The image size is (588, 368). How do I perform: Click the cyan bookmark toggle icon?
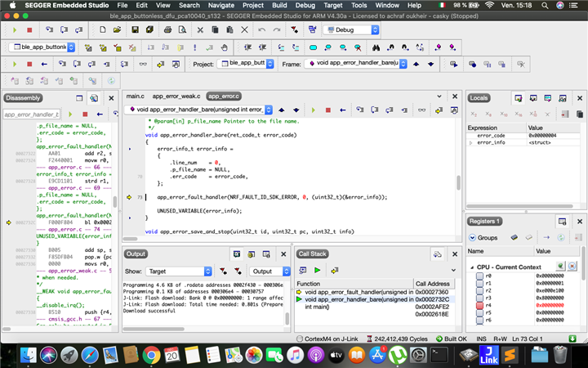pyautogui.click(x=313, y=47)
